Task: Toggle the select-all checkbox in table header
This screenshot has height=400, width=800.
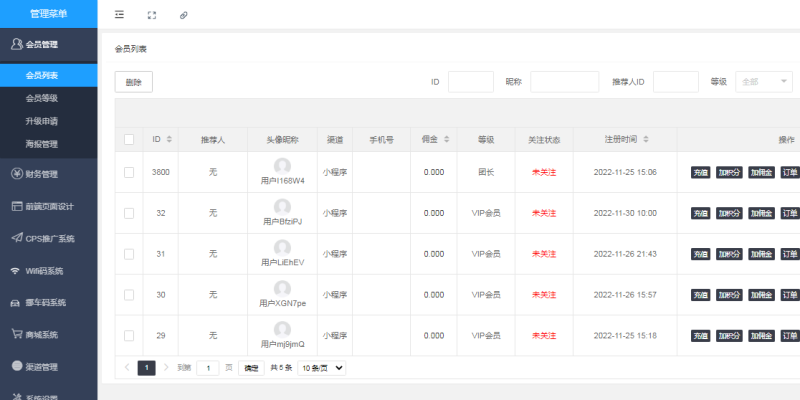Action: pos(129,139)
